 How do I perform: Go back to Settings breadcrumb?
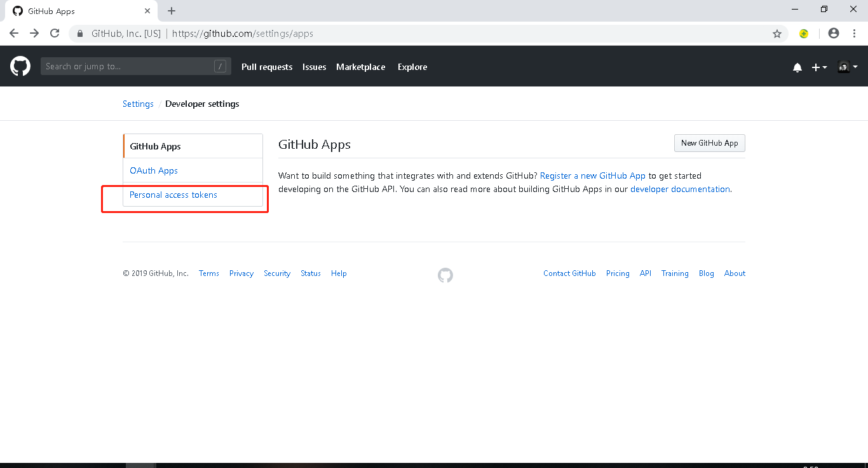click(x=138, y=104)
